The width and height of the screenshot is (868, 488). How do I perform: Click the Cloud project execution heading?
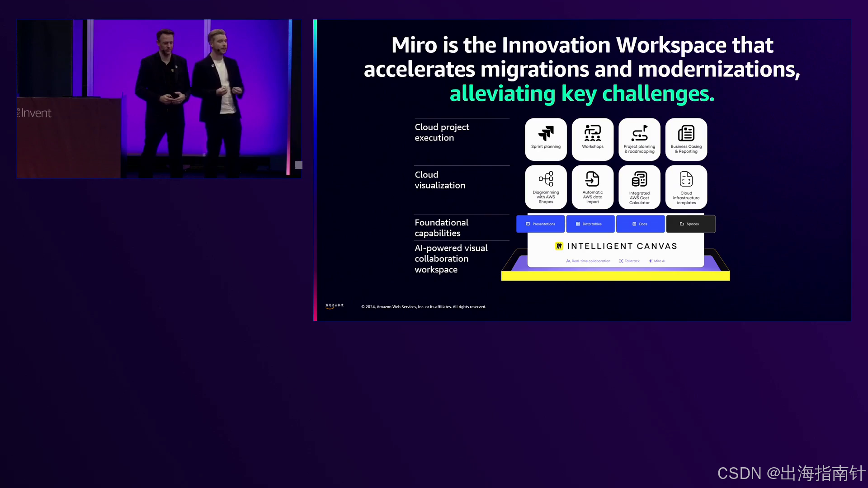[442, 132]
